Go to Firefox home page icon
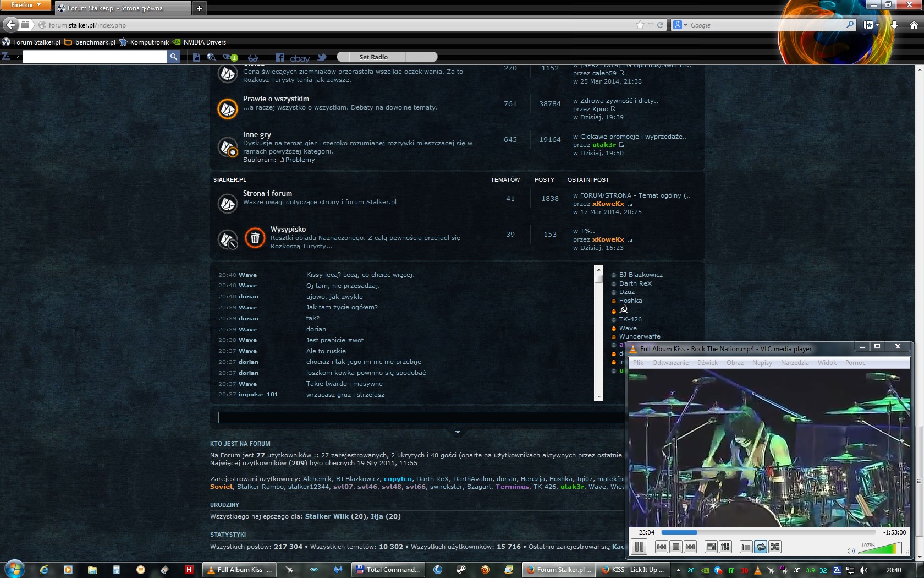Image resolution: width=924 pixels, height=578 pixels. 914,25
